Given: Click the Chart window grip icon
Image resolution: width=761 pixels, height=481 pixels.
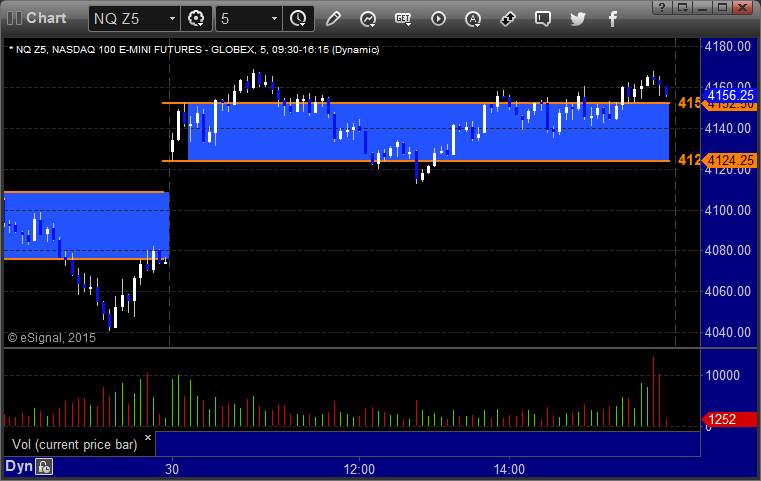Looking at the screenshot, I should 14,18.
